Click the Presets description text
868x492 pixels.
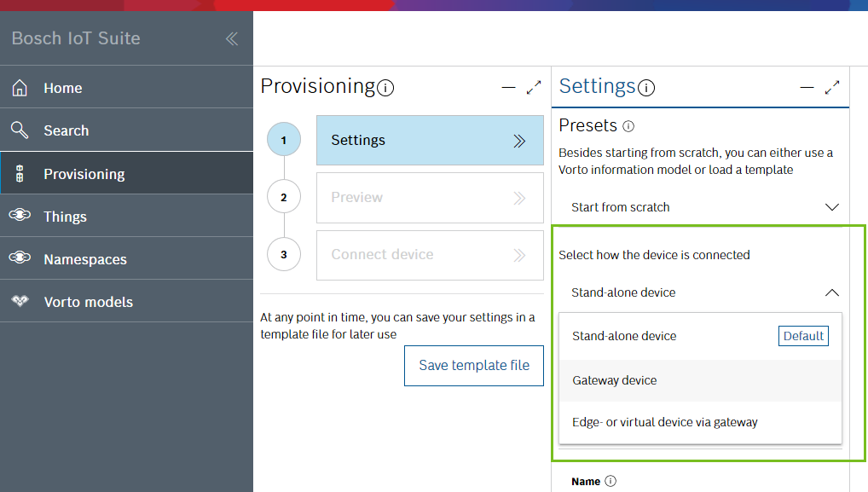click(x=696, y=161)
